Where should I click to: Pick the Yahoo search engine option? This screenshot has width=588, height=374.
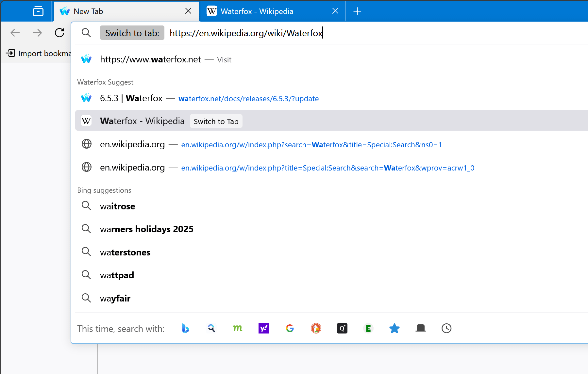tap(264, 329)
